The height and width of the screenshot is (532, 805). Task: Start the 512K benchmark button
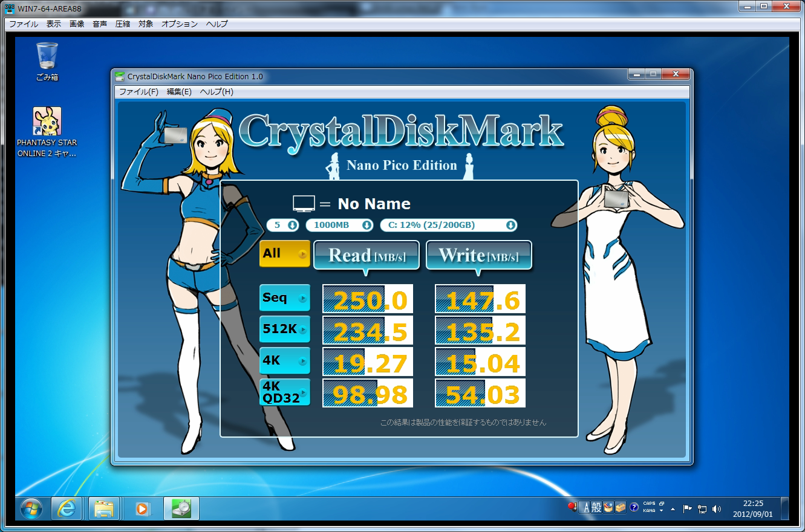[x=285, y=329]
